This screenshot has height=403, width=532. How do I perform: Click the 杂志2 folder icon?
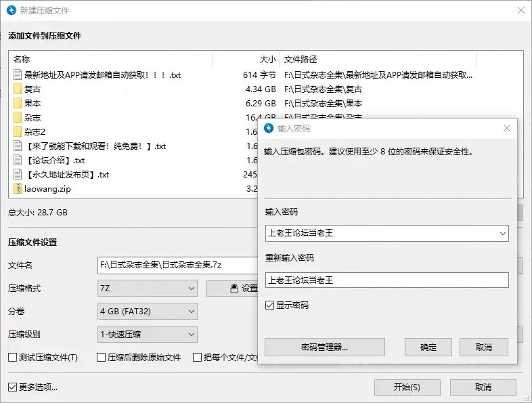[18, 132]
